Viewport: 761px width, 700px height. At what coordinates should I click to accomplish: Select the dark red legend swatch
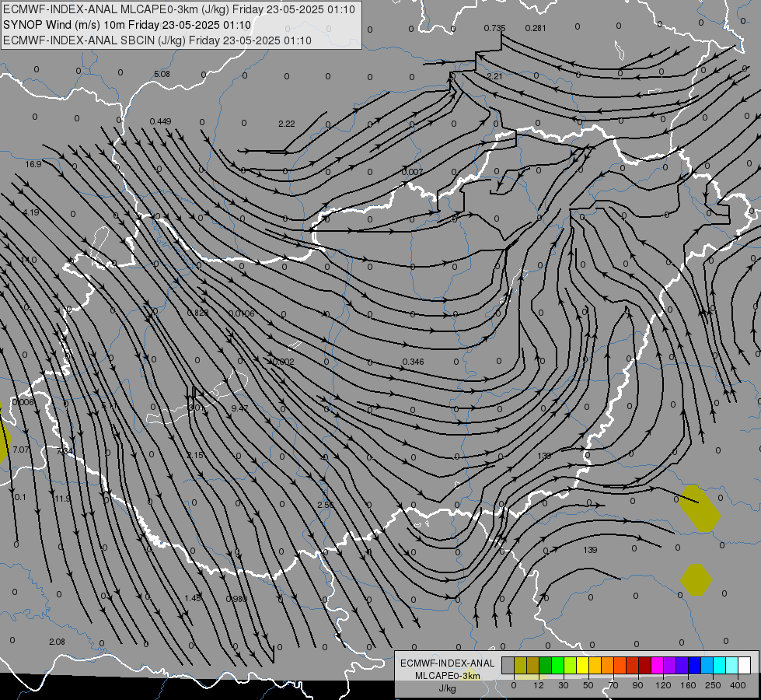coord(645,665)
